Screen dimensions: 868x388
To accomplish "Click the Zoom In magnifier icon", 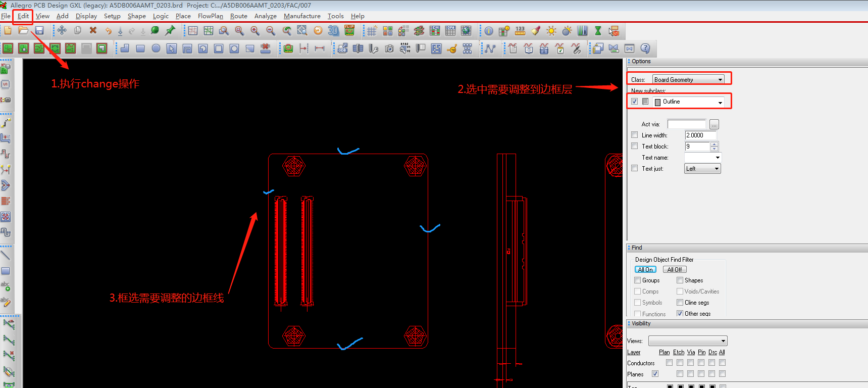I will point(255,31).
